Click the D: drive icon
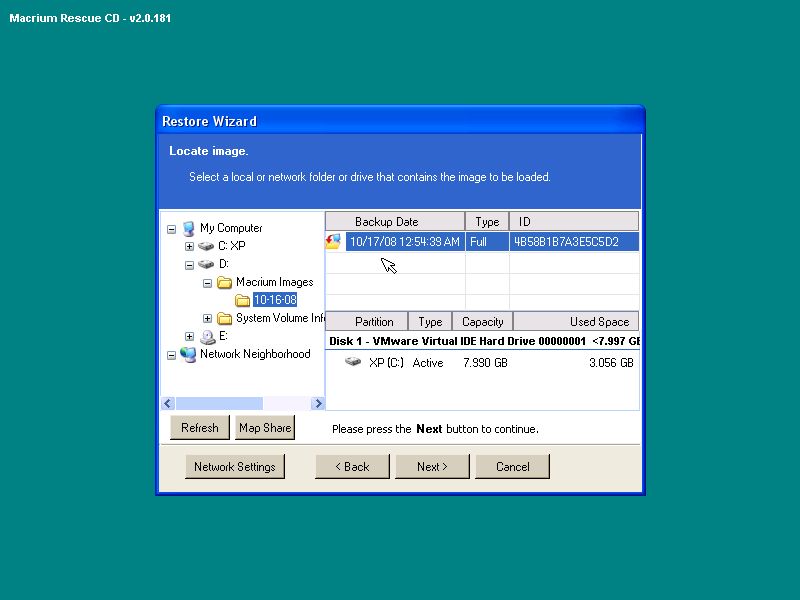This screenshot has width=800, height=600. point(206,264)
